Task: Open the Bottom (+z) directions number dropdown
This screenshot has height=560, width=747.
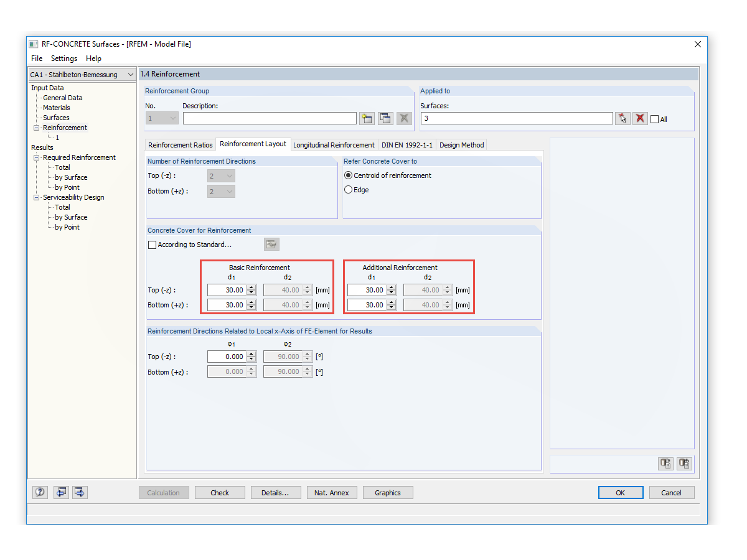Action: pyautogui.click(x=221, y=192)
